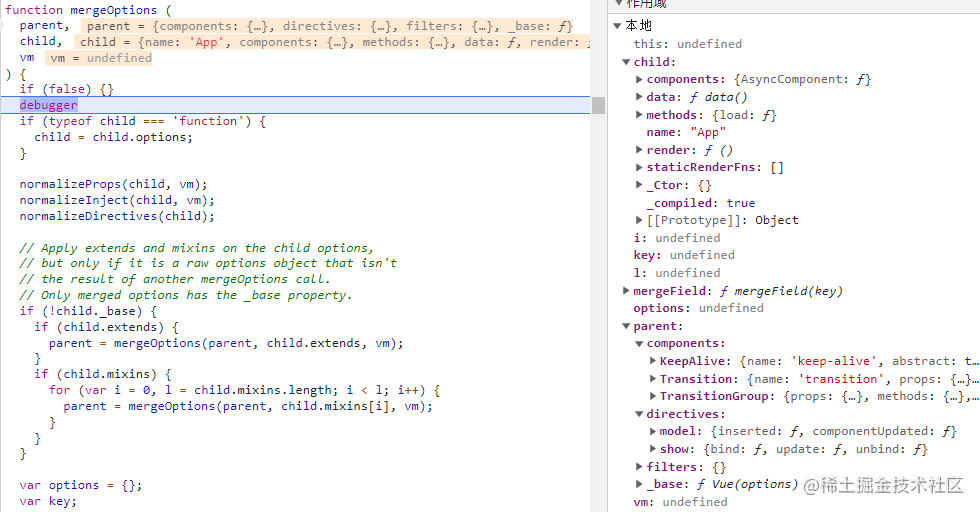This screenshot has width=980, height=512.
Task: Click 'if (!child._base) {' line
Action: click(x=88, y=311)
